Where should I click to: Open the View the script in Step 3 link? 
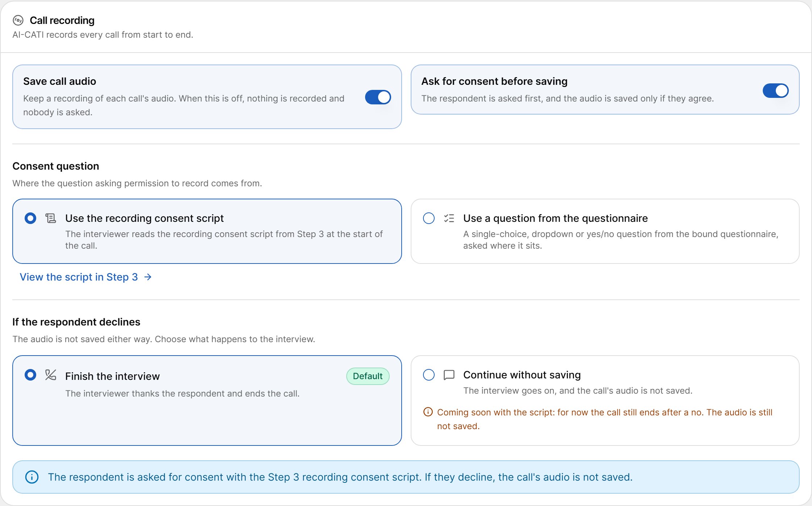86,277
